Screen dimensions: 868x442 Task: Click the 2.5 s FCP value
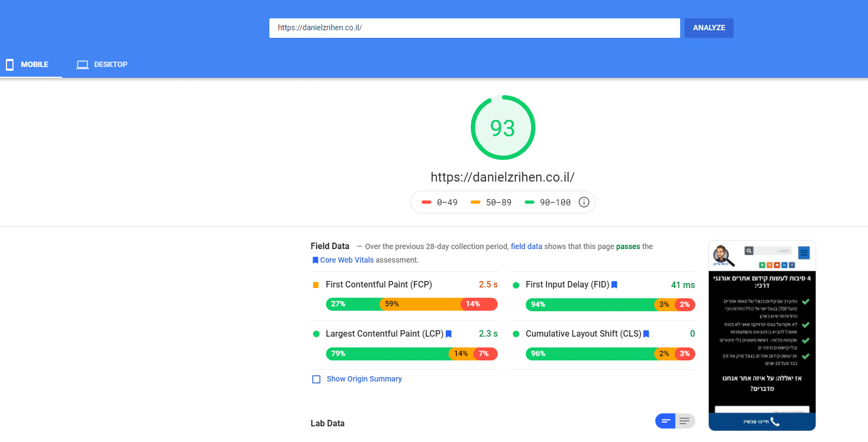coord(488,285)
